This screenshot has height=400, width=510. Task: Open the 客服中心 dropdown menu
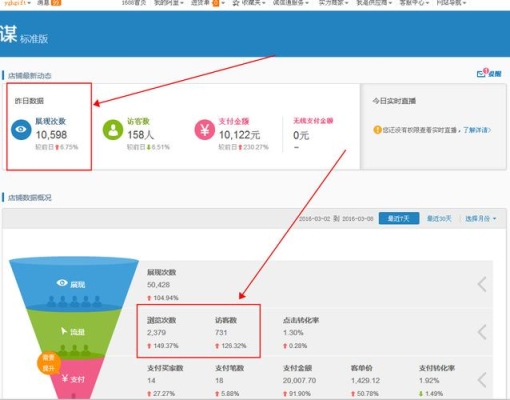coord(414,3)
